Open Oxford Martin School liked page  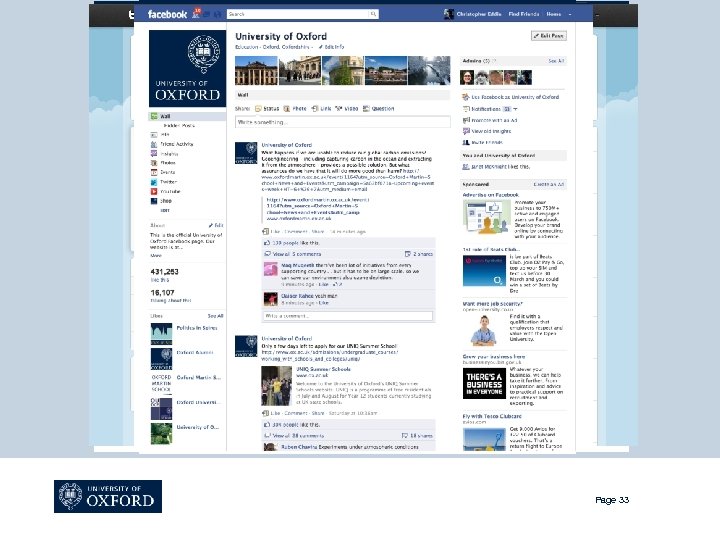click(x=198, y=377)
